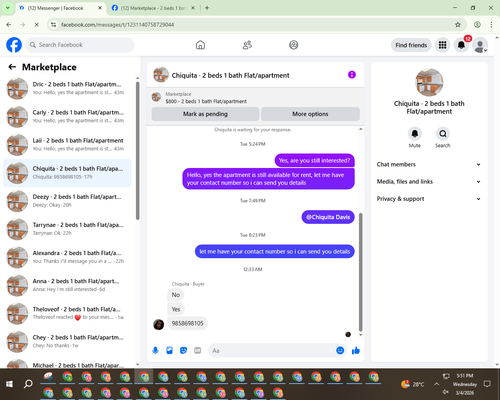Open a new browser tab
The width and height of the screenshot is (500, 400).
207,8
